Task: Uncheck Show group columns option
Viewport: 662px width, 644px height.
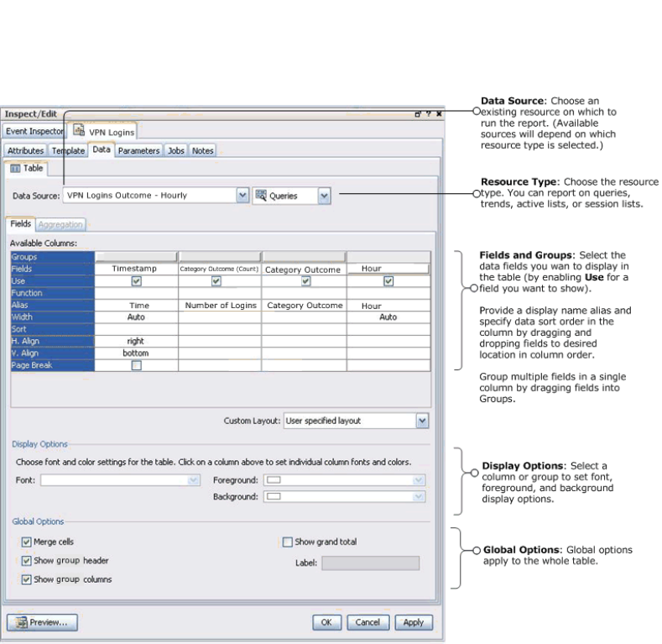Action: 26,579
